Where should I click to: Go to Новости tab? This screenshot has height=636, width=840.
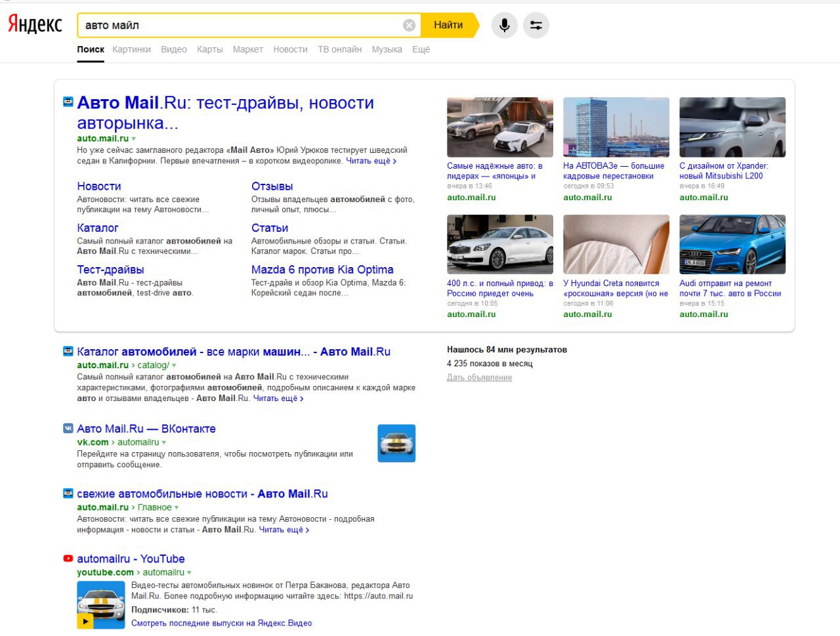pyautogui.click(x=290, y=49)
